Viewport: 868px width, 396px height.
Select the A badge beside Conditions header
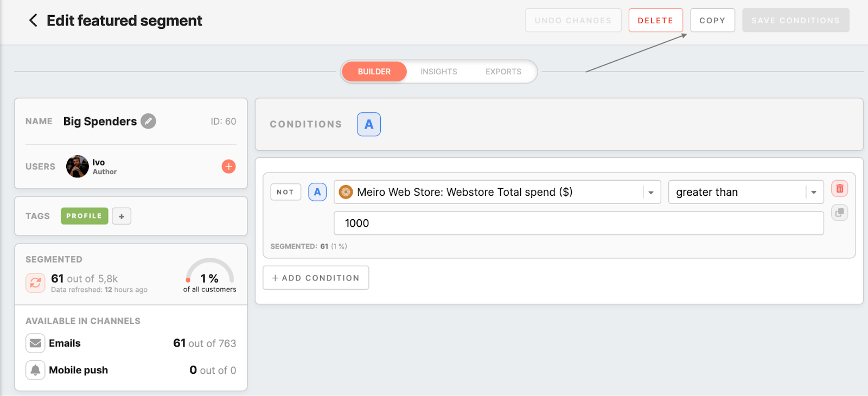click(368, 124)
